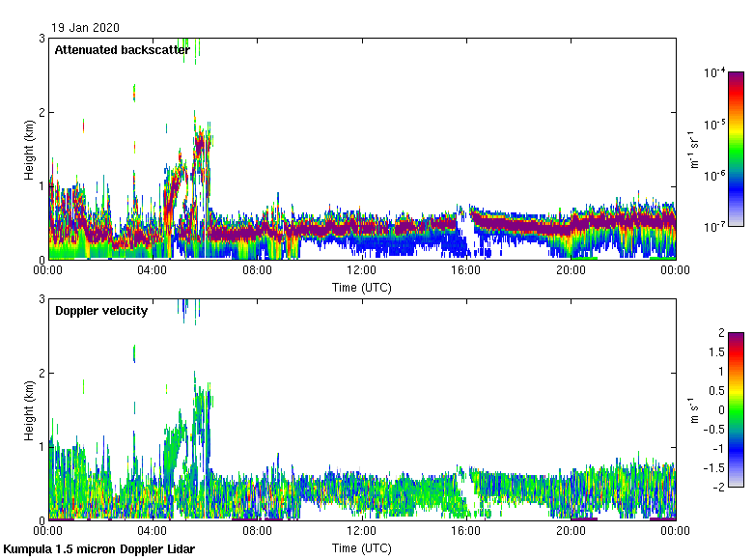Click the 19 Jan 2020 date label

[x=86, y=28]
